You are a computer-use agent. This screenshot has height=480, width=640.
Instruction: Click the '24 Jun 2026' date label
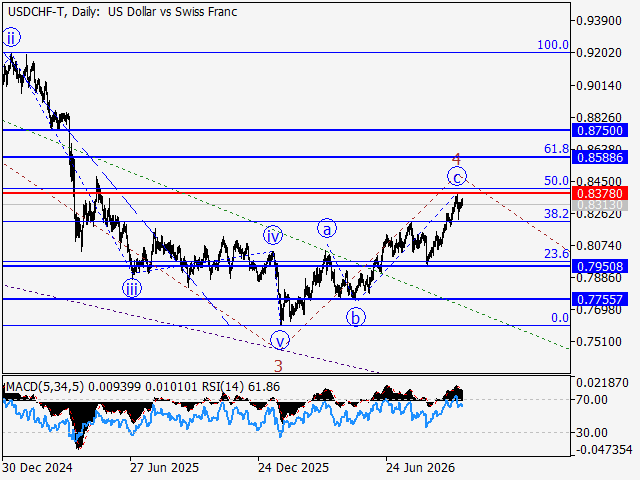[x=421, y=467]
